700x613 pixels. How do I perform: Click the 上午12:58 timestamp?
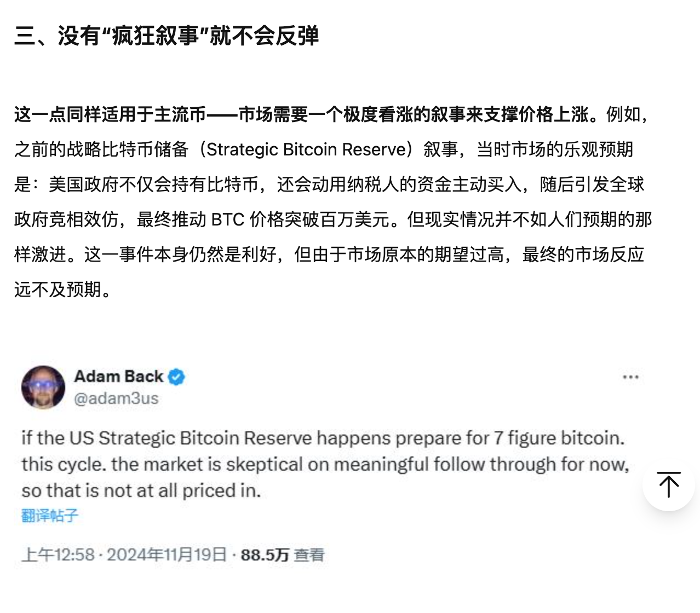(x=58, y=555)
